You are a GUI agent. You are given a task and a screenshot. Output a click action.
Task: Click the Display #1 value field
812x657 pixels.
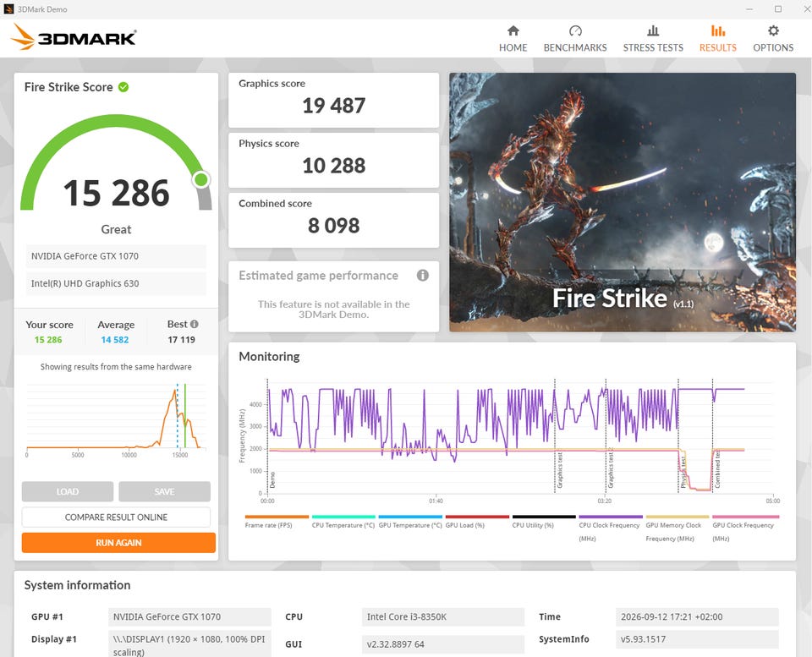click(x=189, y=643)
